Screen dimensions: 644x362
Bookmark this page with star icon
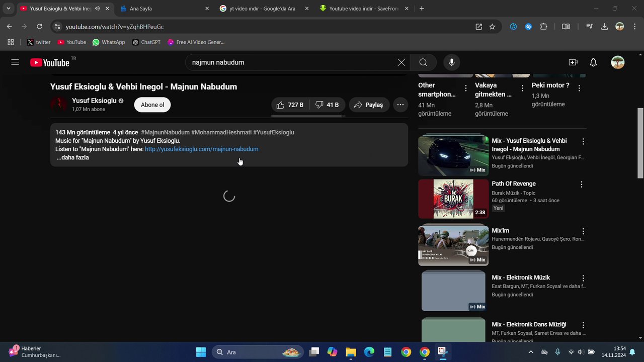(492, 27)
